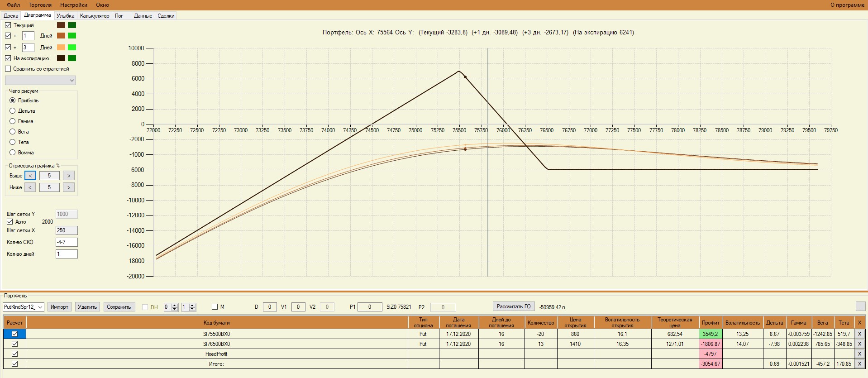Remove the FixedProfit row with its X button
This screenshot has width=868, height=378.
tap(859, 354)
